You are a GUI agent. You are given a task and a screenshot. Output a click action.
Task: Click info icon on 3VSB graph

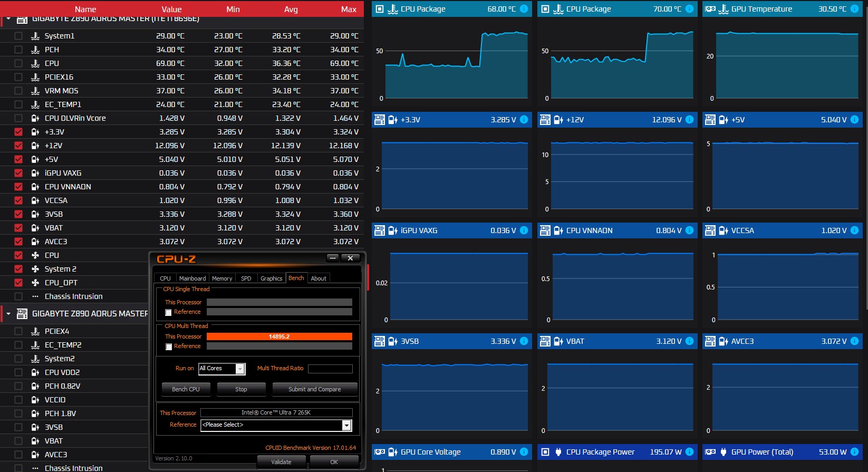(x=524, y=341)
